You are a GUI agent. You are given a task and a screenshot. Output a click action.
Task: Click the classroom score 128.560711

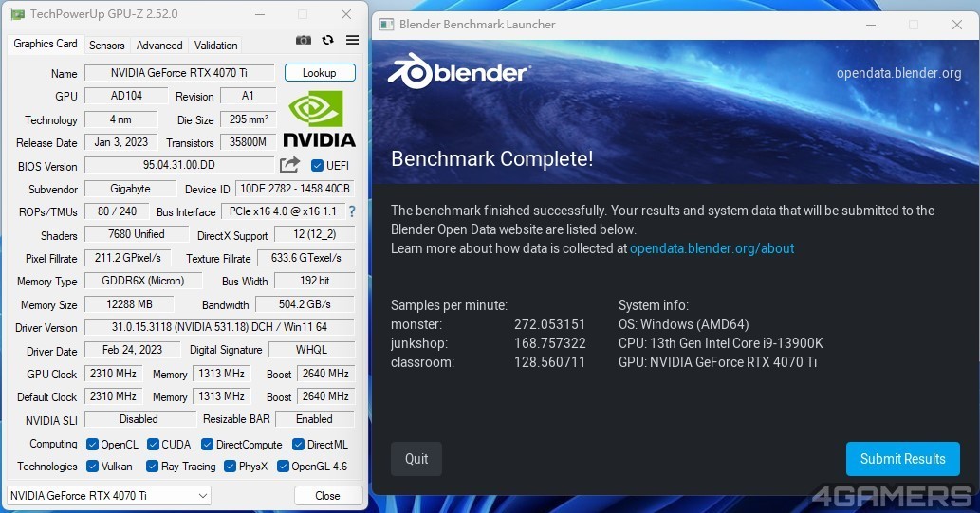coord(549,362)
